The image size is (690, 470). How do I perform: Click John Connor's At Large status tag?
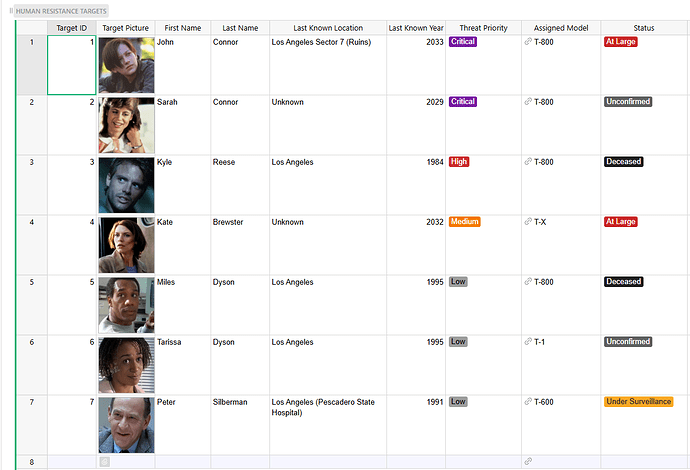coord(620,41)
